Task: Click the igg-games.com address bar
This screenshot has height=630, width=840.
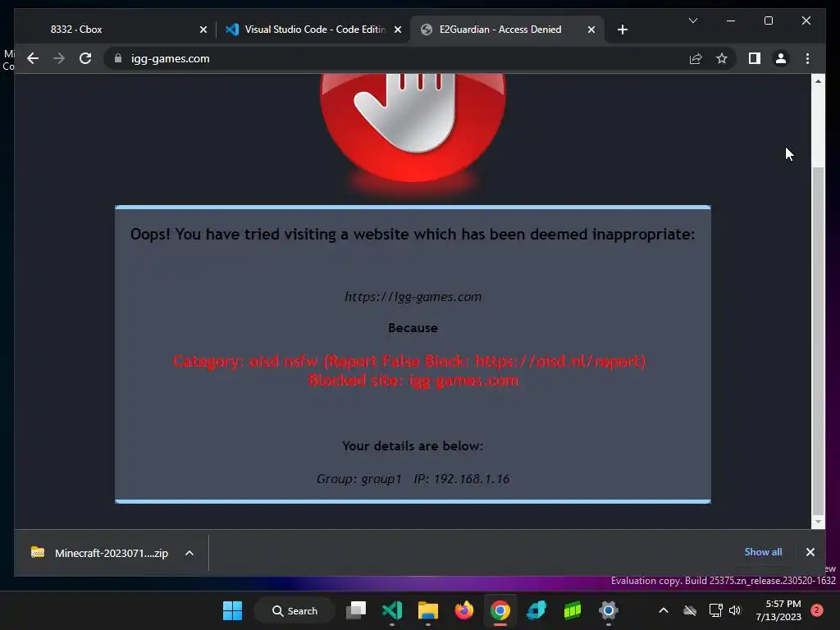Action: tap(396, 58)
